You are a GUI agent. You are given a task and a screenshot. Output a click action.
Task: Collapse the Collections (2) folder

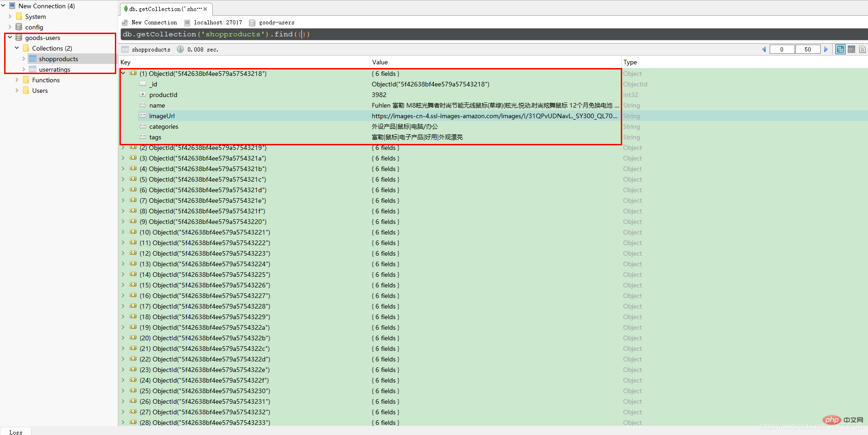[x=17, y=48]
